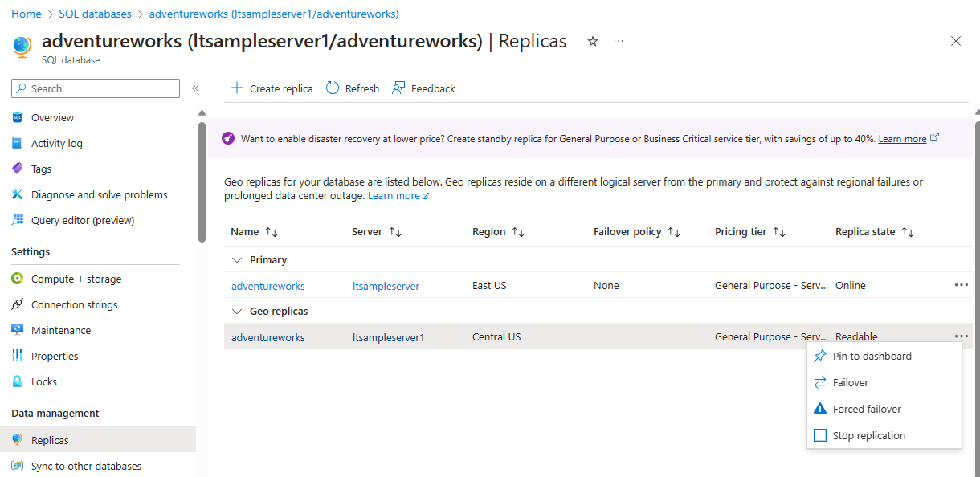Collapse the Geo replicas group chevron
980x477 pixels.
(x=237, y=311)
